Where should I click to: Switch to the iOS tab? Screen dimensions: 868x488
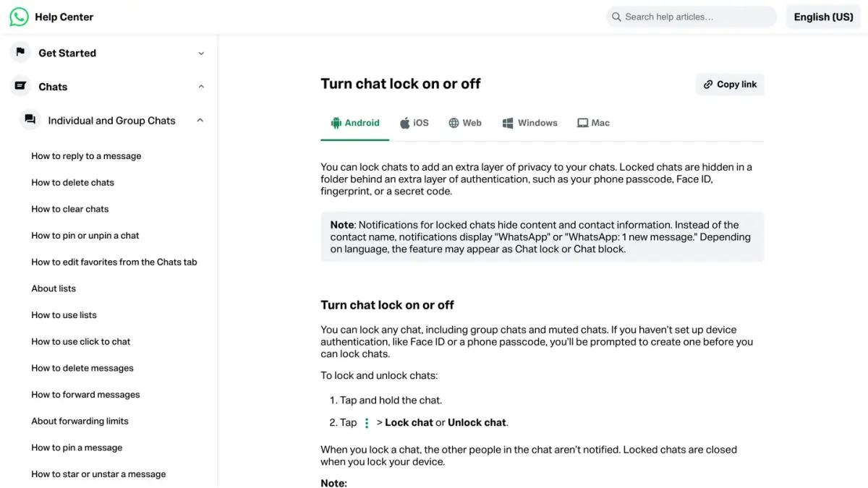tap(414, 123)
